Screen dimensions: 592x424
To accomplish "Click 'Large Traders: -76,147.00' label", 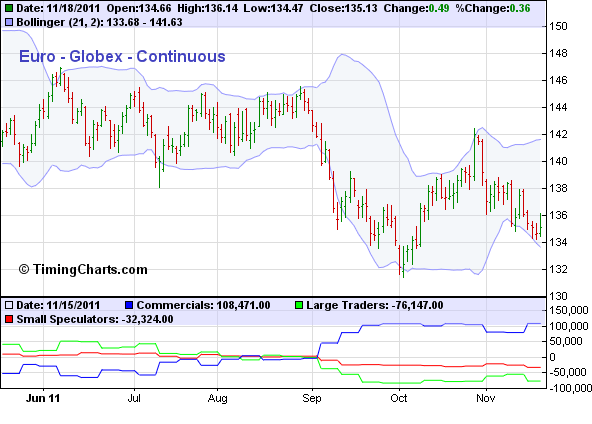I will 375,305.
